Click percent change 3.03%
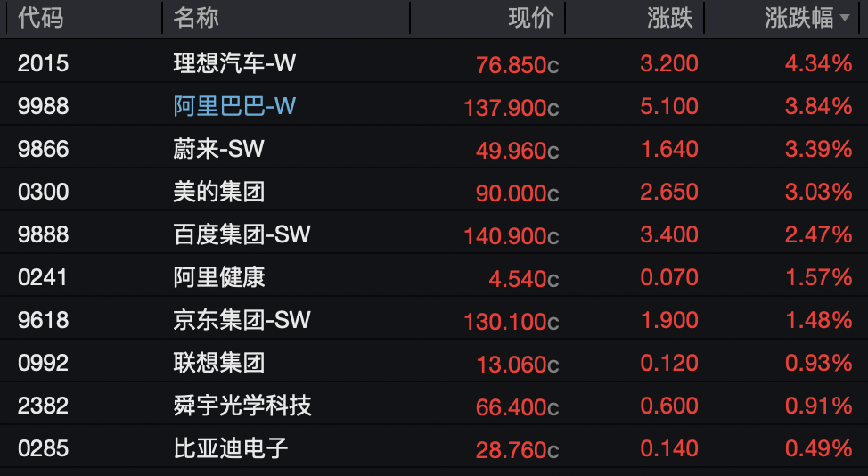 819,192
